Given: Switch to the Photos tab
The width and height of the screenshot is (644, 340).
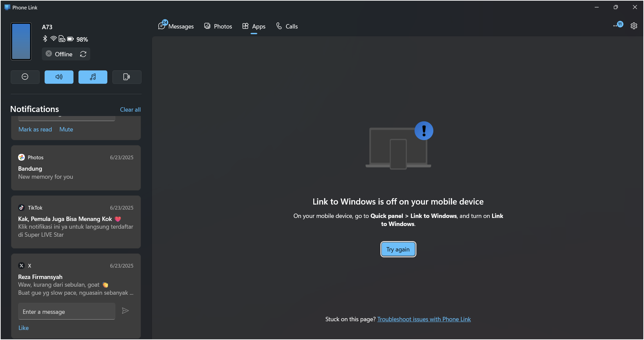Looking at the screenshot, I should click(x=218, y=26).
